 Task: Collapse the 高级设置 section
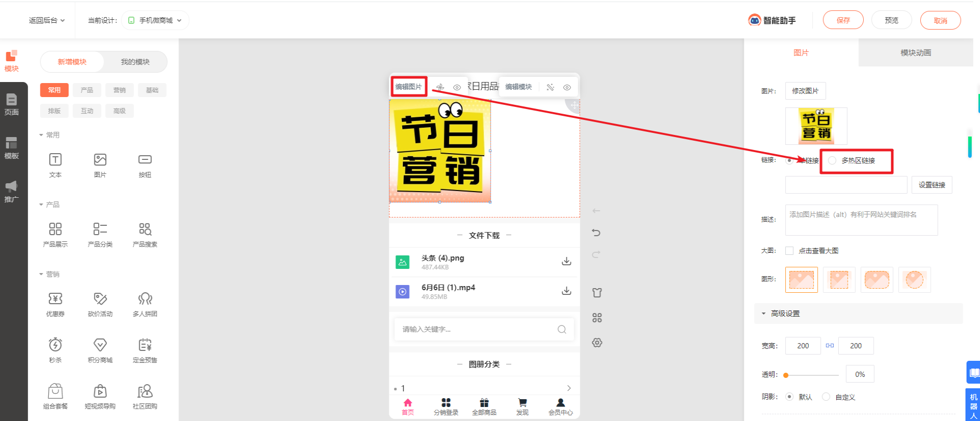(858, 314)
